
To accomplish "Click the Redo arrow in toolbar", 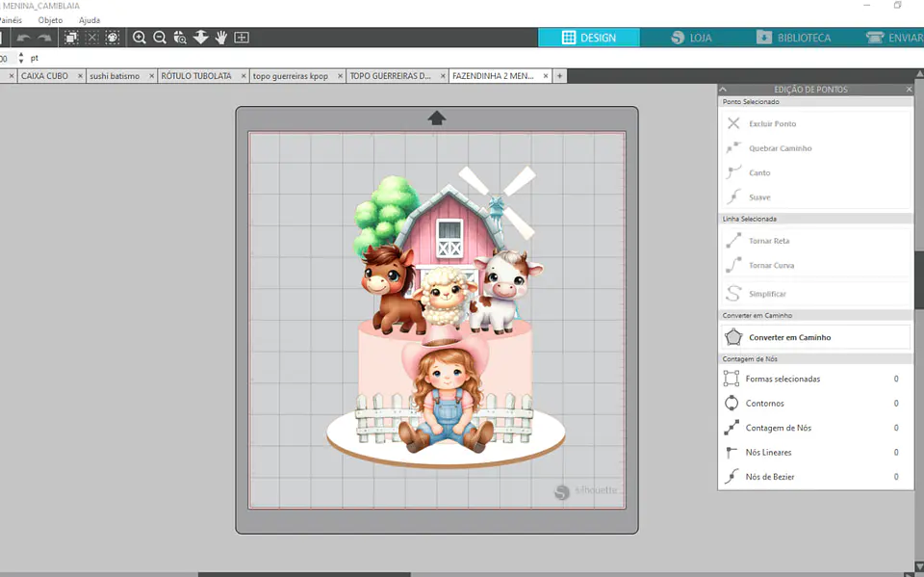I will coord(45,38).
